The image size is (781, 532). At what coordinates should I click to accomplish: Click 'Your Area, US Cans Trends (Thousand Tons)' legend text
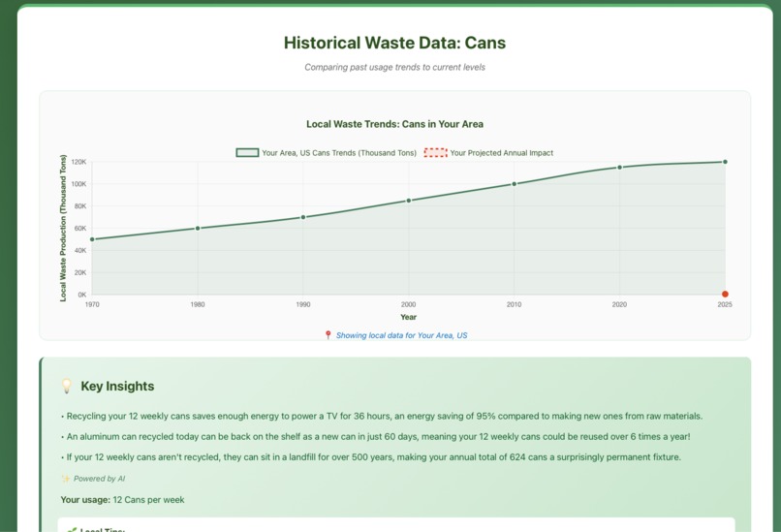click(339, 153)
